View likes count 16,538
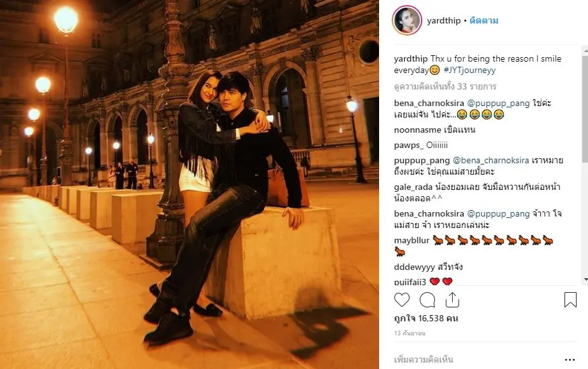The image size is (588, 369). point(426,318)
